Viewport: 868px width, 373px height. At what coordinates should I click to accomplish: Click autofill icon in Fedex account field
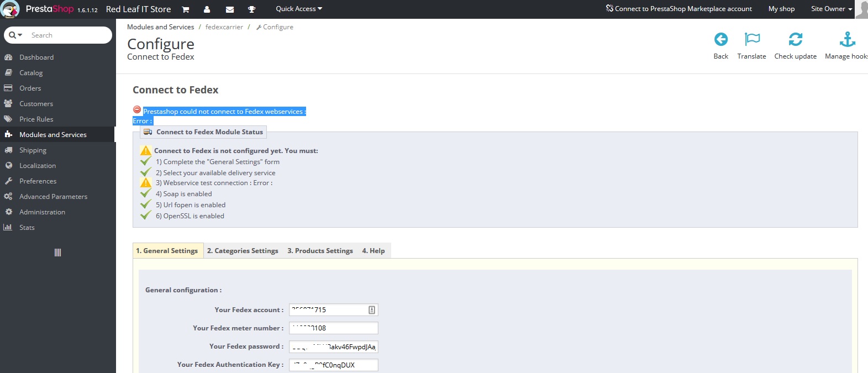pos(372,310)
